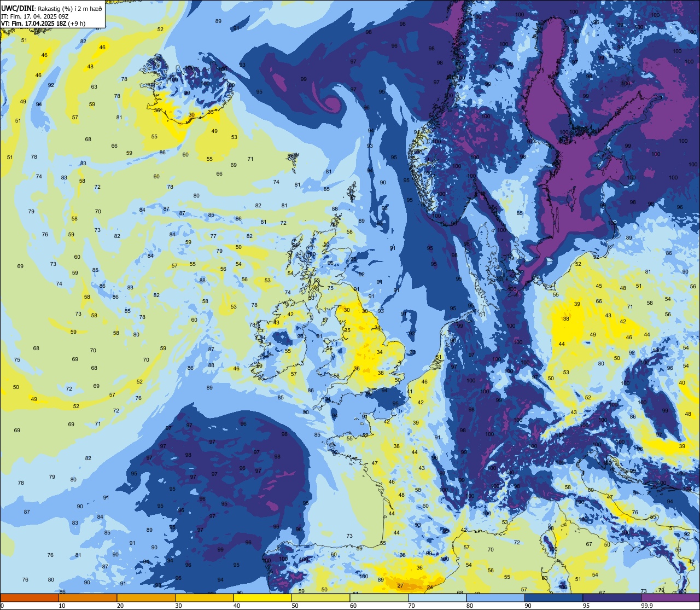Click the 'UWC/DINI' title text
The height and width of the screenshot is (610, 700).
click(x=18, y=8)
